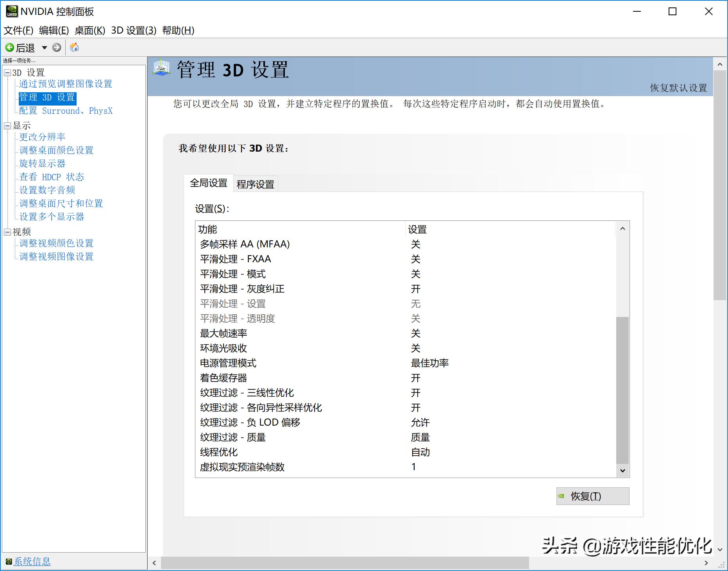Switch to the 程序设置 tab
Screen dimensions: 728x571
click(256, 184)
